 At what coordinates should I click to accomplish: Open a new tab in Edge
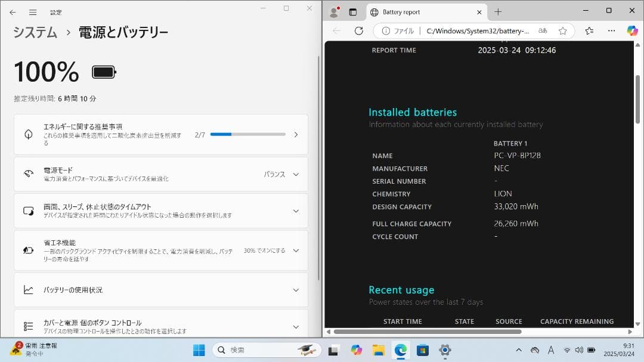[x=497, y=11]
